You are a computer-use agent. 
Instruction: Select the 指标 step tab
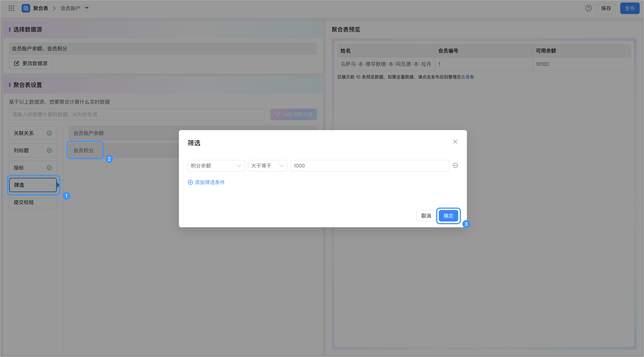(x=33, y=168)
